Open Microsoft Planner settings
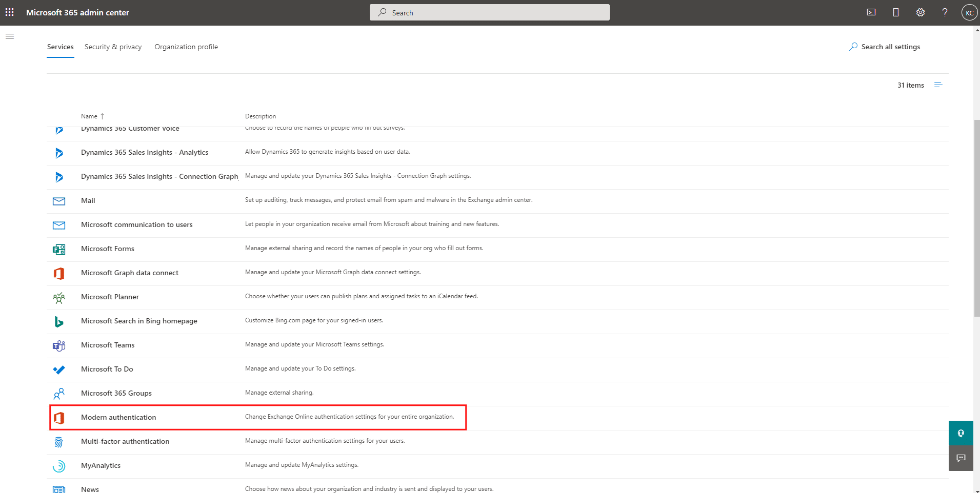980x493 pixels. point(110,297)
